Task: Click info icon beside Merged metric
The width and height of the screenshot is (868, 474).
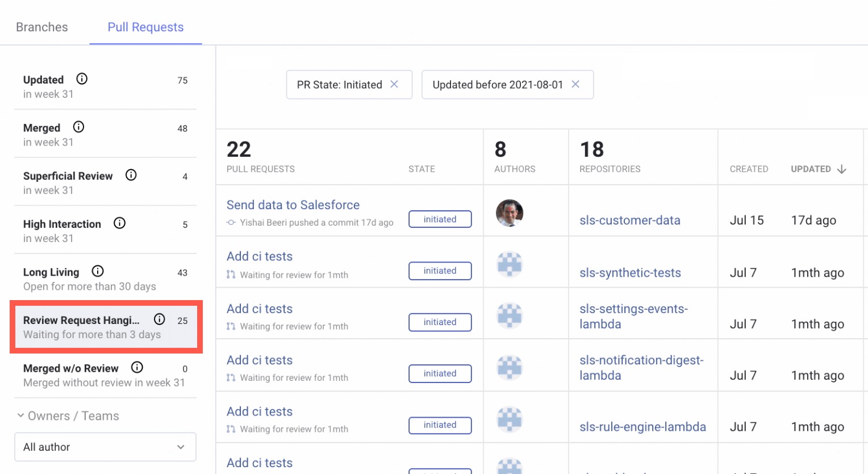Action: pyautogui.click(x=78, y=127)
